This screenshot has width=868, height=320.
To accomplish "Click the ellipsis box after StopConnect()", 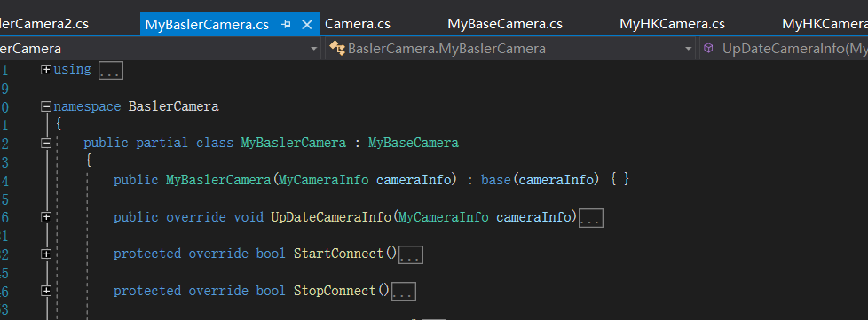I will coord(404,292).
